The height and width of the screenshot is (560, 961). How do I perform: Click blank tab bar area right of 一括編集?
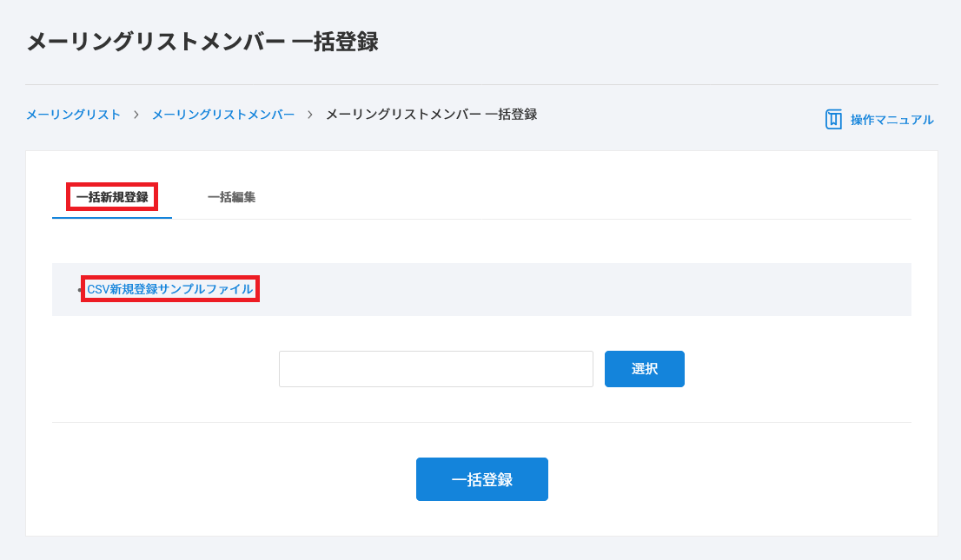[x=582, y=197]
